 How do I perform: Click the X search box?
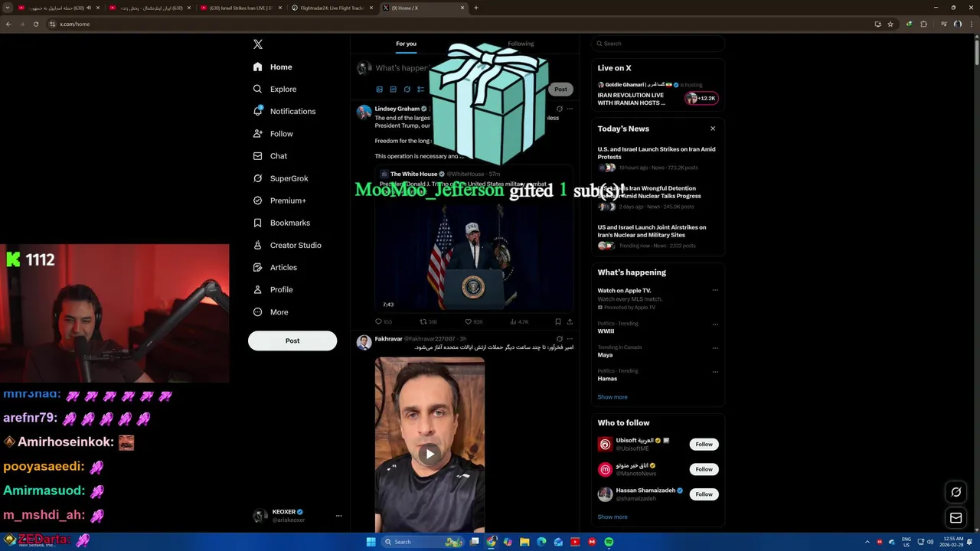tap(658, 44)
